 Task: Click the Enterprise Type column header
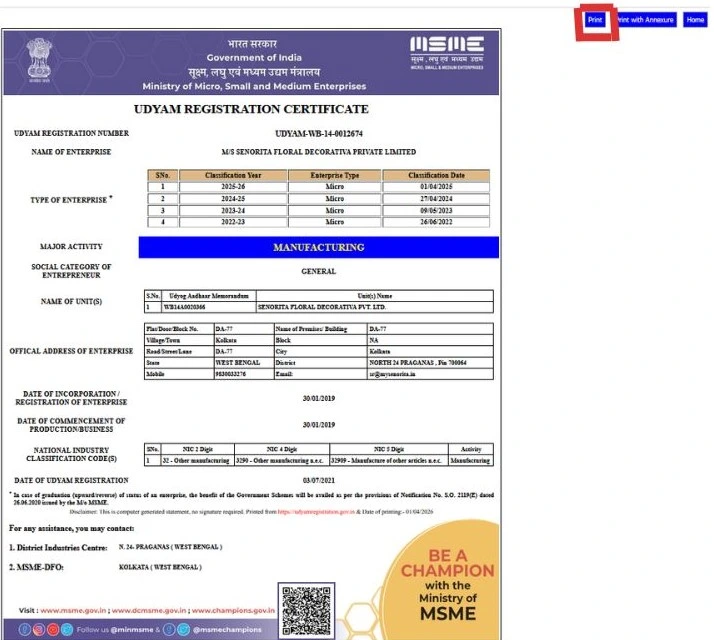335,175
